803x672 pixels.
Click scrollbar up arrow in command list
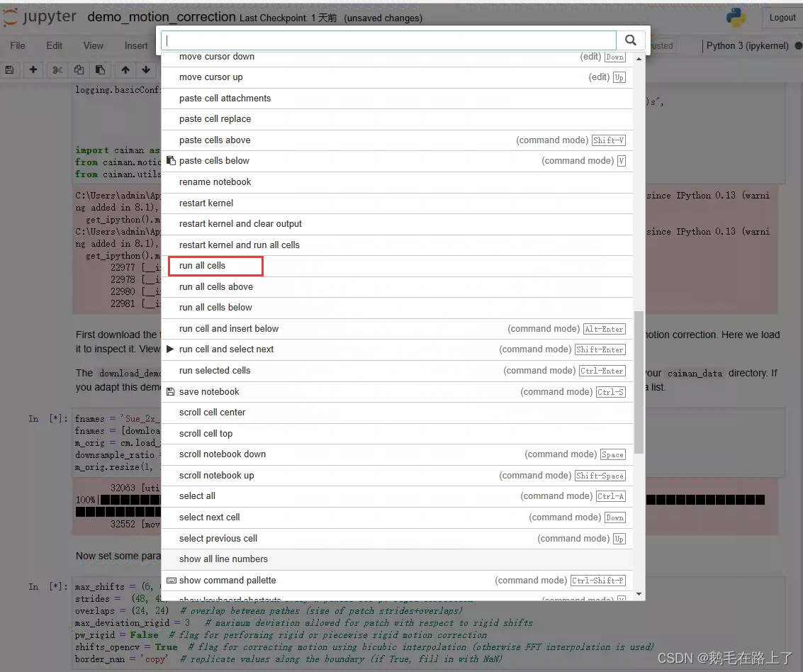tap(639, 59)
